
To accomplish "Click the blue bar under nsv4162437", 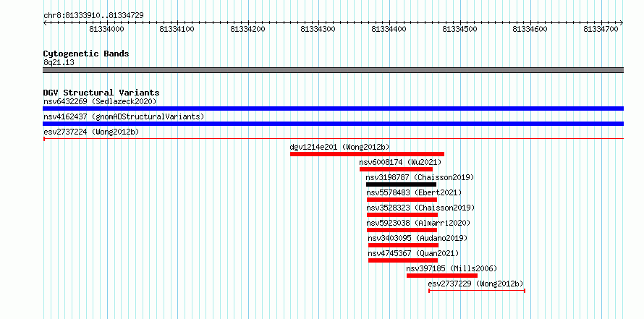I will click(333, 124).
